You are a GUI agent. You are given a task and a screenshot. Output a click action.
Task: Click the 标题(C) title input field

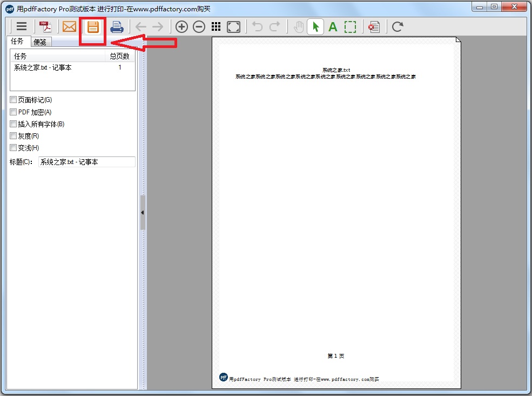[x=87, y=162]
